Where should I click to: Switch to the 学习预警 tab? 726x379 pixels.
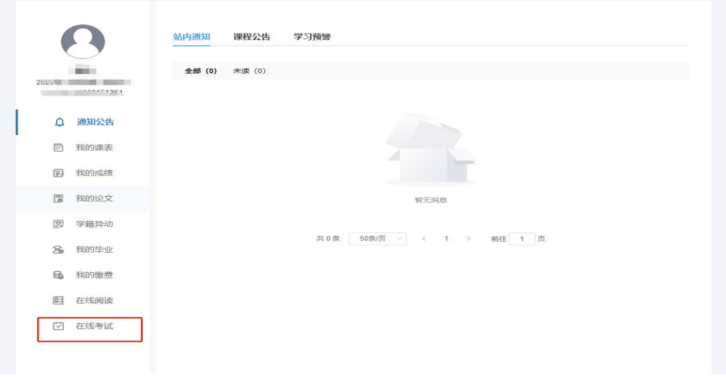pos(312,37)
